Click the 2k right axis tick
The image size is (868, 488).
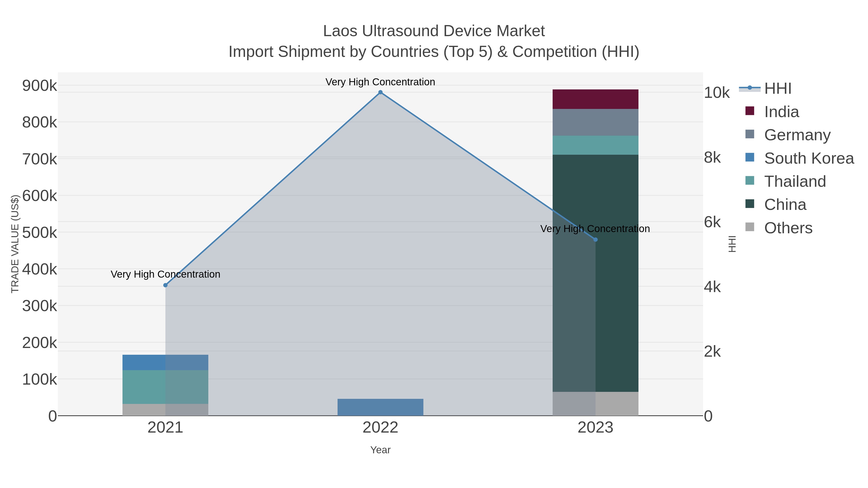(713, 352)
